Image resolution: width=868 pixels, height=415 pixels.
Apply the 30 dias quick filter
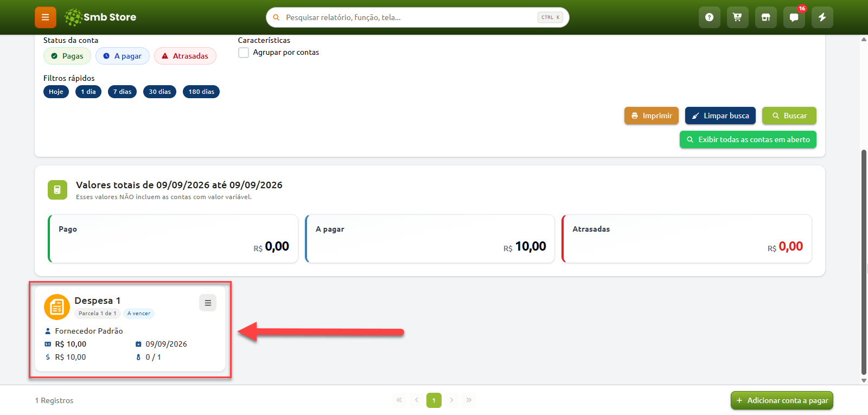tap(160, 92)
